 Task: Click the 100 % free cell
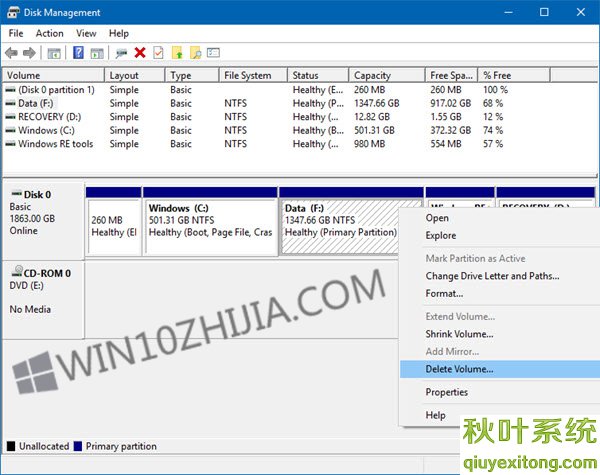point(495,90)
